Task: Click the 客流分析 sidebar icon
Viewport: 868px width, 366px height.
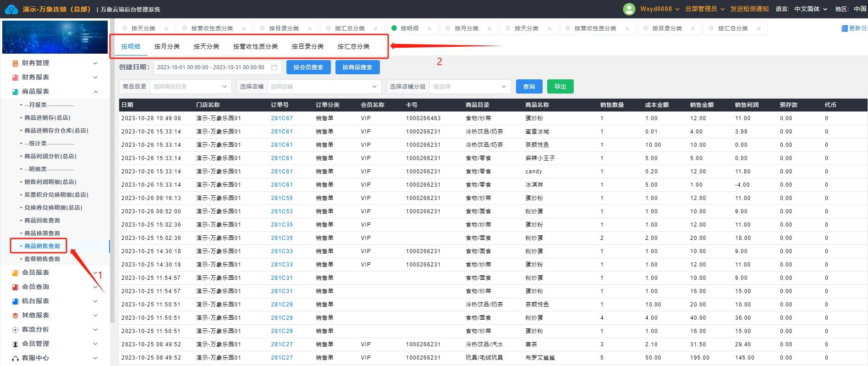Action: [x=15, y=330]
